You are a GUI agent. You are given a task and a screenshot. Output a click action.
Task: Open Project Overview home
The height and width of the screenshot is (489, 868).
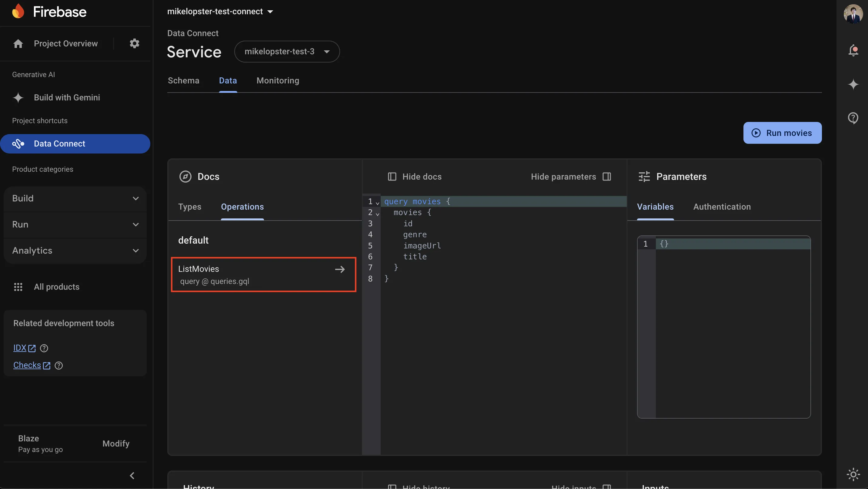click(x=18, y=43)
